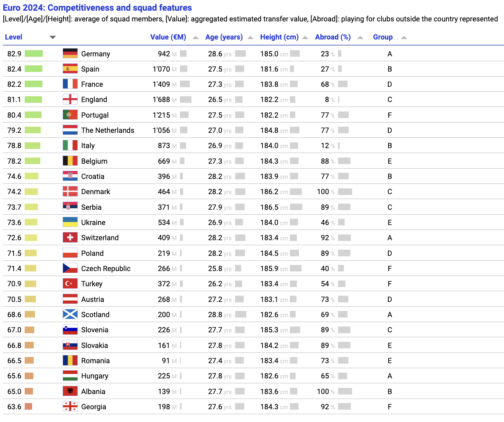Viewport: 504px width, 422px height.
Task: Select the Group column header
Action: 383,37
